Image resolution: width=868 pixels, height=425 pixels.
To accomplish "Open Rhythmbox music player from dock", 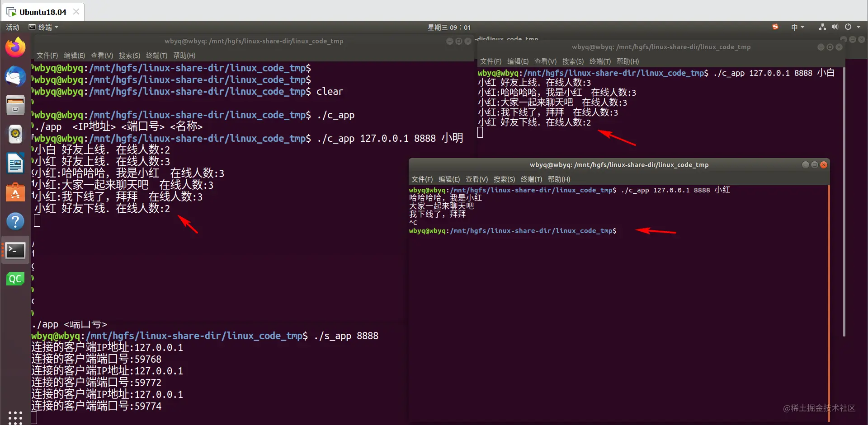I will click(x=15, y=134).
